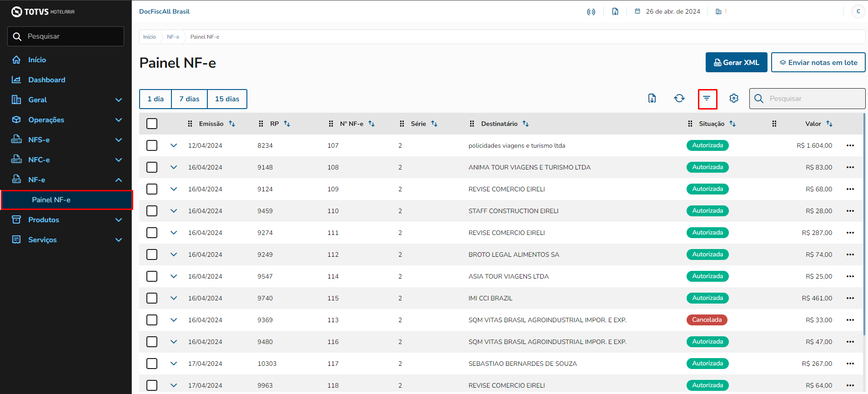Click drag handle of Emissão column
Viewport: 868px width, 394px height.
[190, 124]
